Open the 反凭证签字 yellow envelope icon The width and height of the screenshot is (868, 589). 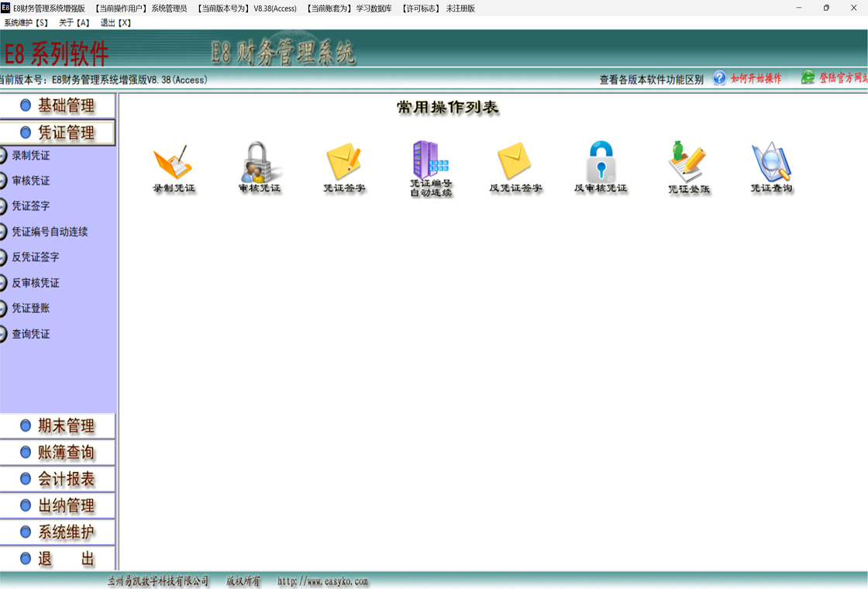tap(515, 163)
